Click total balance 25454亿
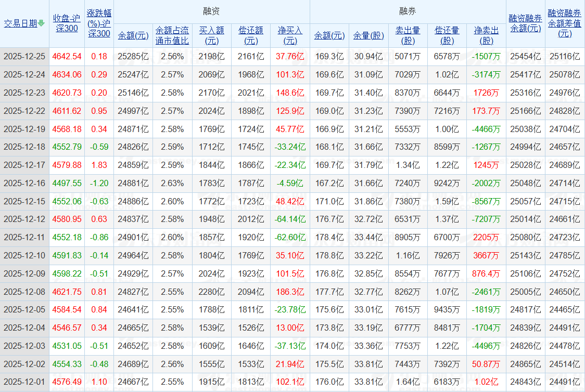The height and width of the screenshot is (392, 585). 525,57
